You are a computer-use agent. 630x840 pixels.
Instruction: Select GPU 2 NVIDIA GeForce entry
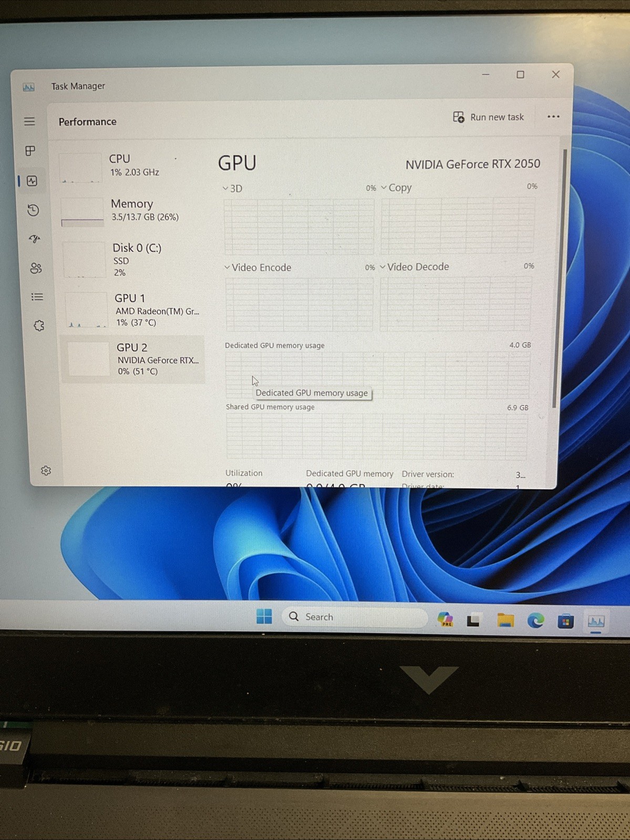point(133,359)
